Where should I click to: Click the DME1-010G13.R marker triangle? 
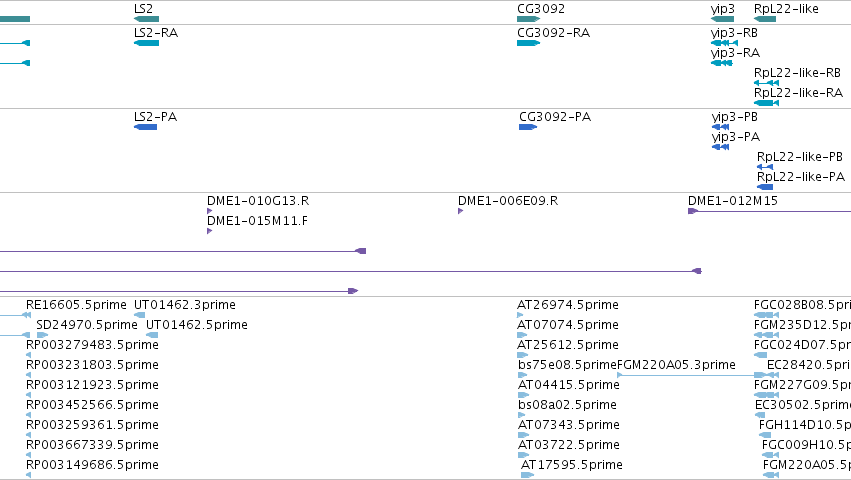pos(209,211)
